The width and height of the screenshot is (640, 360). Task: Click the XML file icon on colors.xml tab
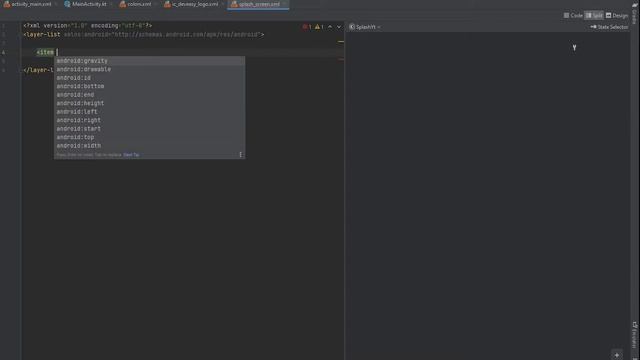pyautogui.click(x=122, y=4)
